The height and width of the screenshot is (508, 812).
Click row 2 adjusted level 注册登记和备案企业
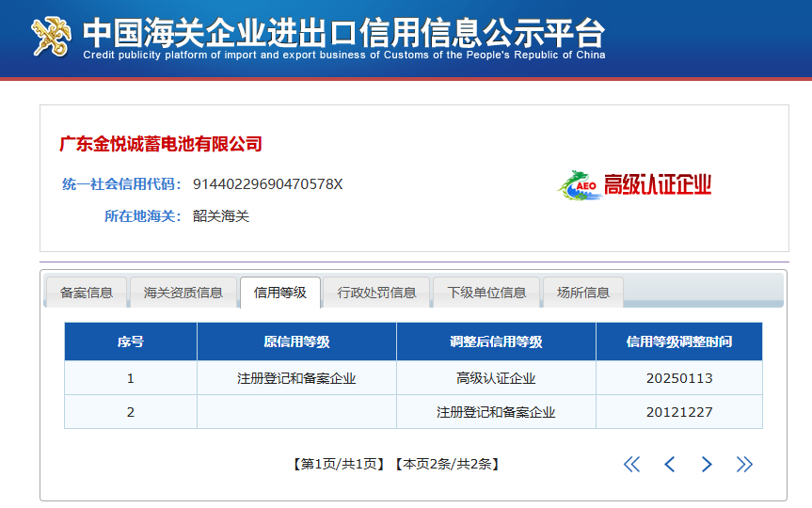(496, 412)
